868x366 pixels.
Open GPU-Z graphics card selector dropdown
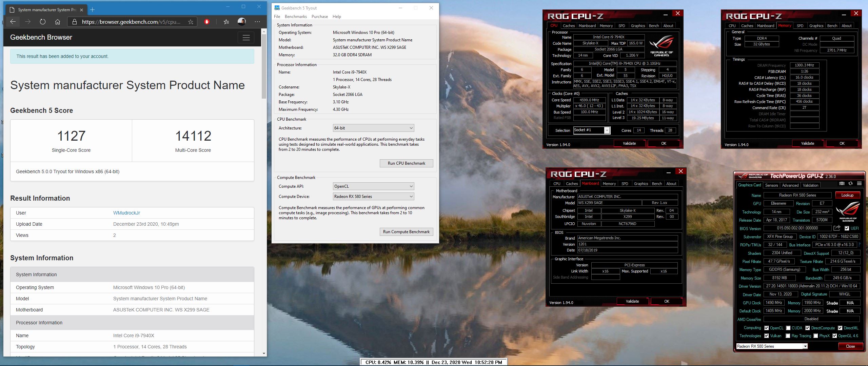[x=772, y=346]
